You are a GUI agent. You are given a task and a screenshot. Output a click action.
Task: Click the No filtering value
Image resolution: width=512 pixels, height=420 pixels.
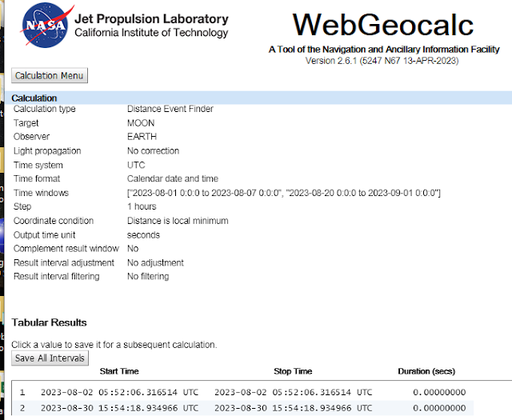tap(148, 276)
